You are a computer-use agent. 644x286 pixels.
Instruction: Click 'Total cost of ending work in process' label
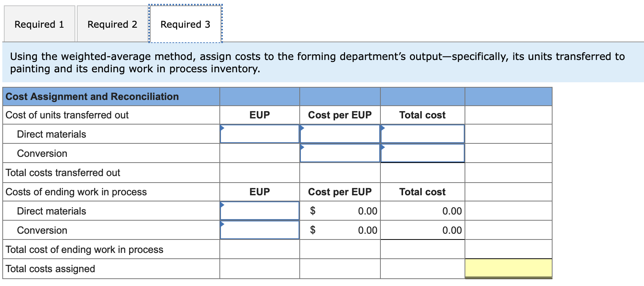point(85,249)
